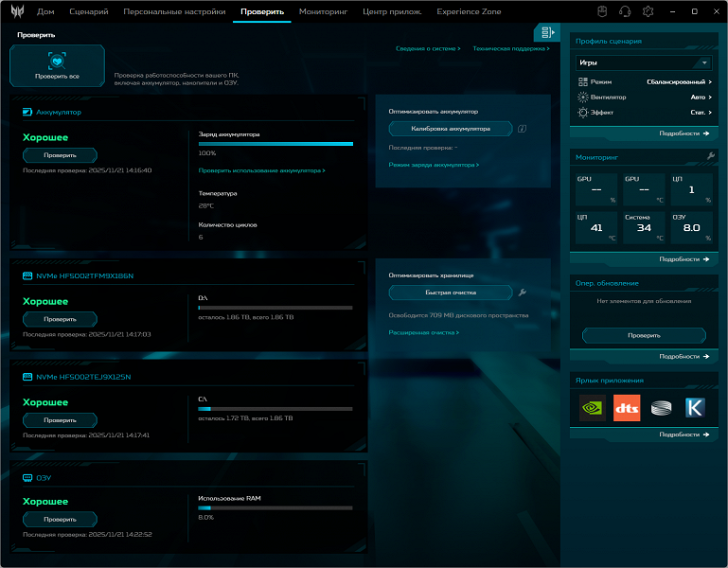Viewport: 728px width, 568px height.
Task: Open wrench settings next to Быстрая очистка
Action: pyautogui.click(x=522, y=293)
